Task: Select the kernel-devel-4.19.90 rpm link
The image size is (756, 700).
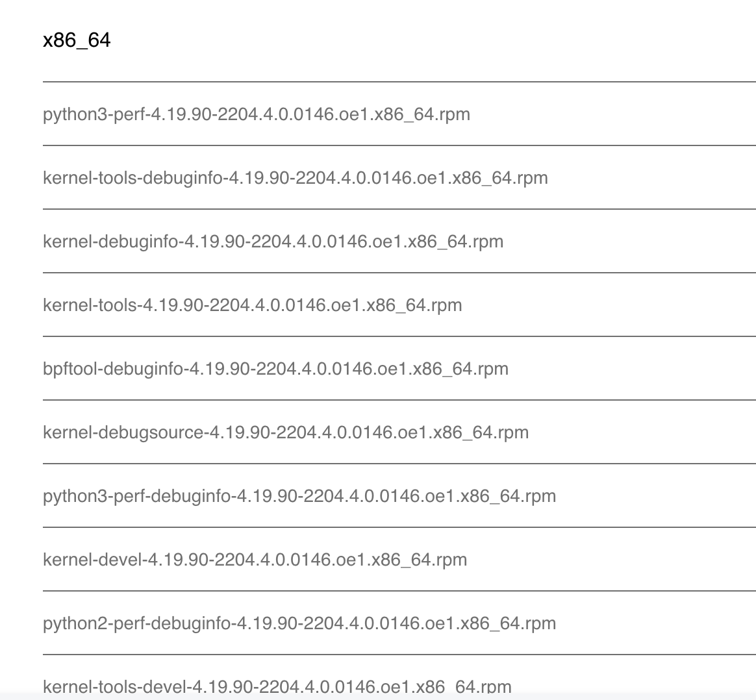Action: click(255, 560)
